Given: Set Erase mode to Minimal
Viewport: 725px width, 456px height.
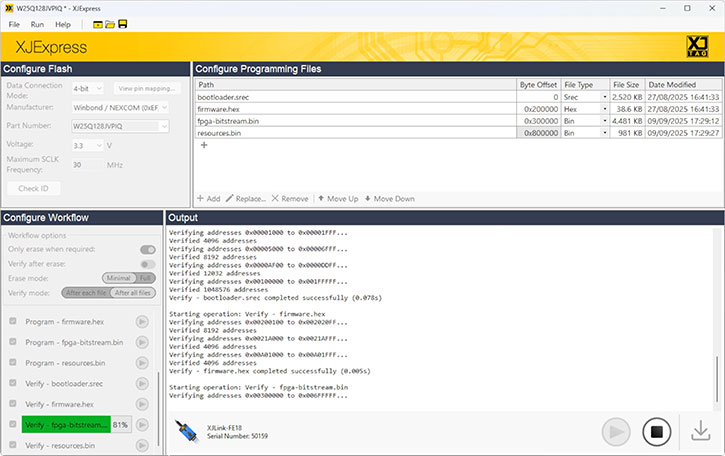Looking at the screenshot, I should [119, 278].
